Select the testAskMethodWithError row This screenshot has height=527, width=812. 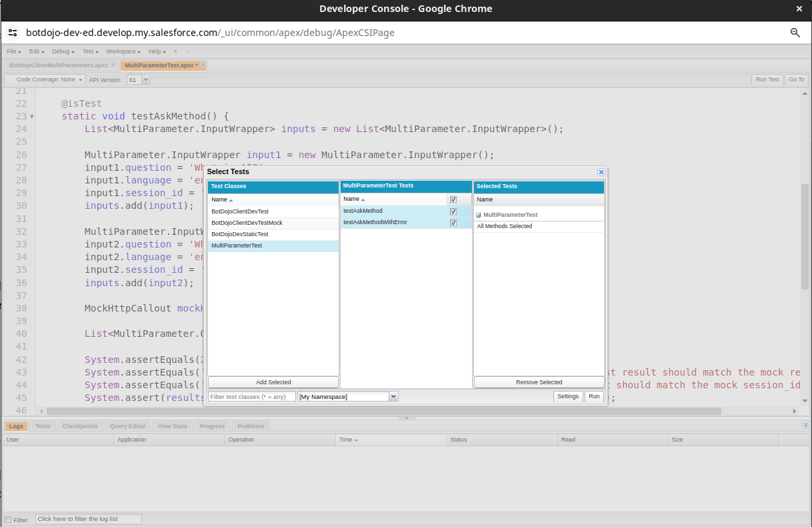[x=394, y=223]
